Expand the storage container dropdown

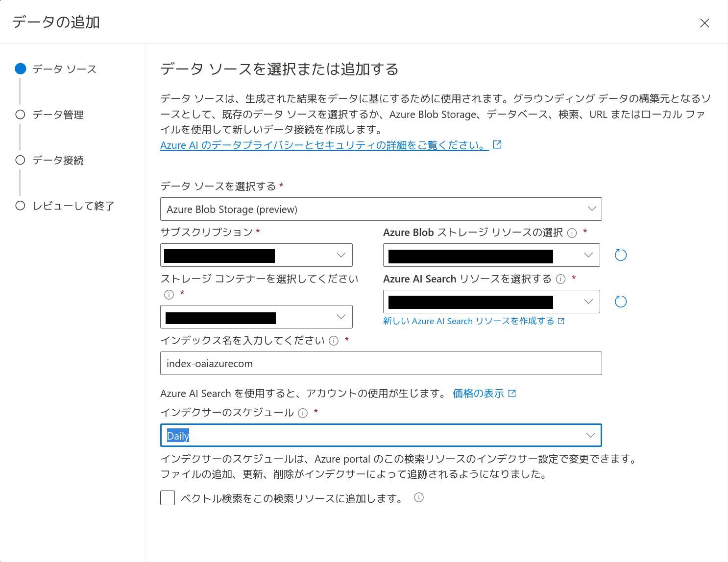coord(256,317)
